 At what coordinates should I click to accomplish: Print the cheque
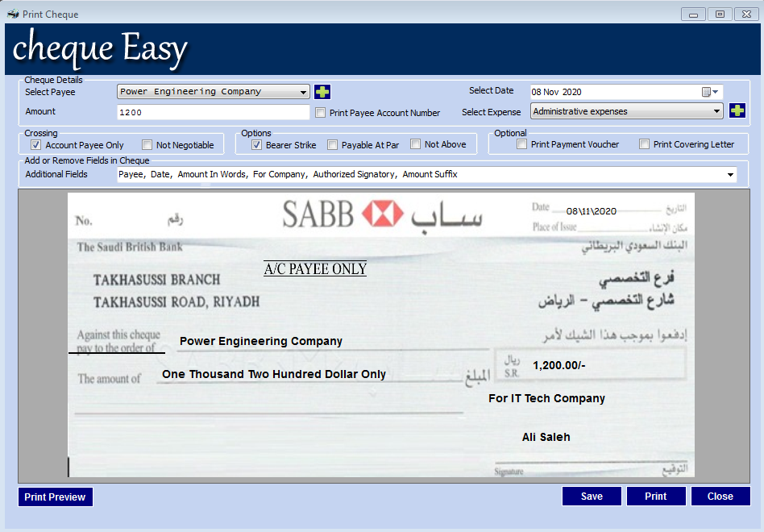tap(656, 496)
